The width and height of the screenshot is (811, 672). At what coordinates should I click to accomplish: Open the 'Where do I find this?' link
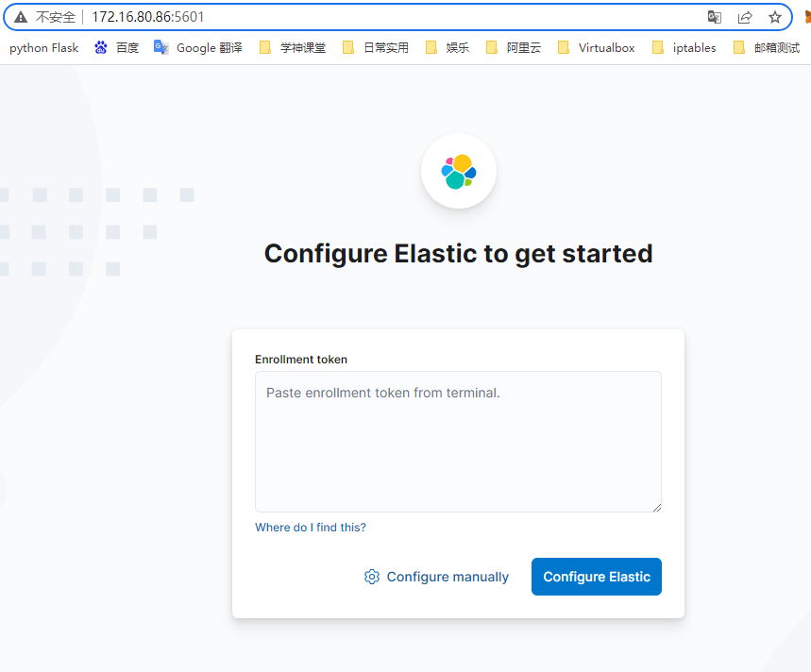311,528
